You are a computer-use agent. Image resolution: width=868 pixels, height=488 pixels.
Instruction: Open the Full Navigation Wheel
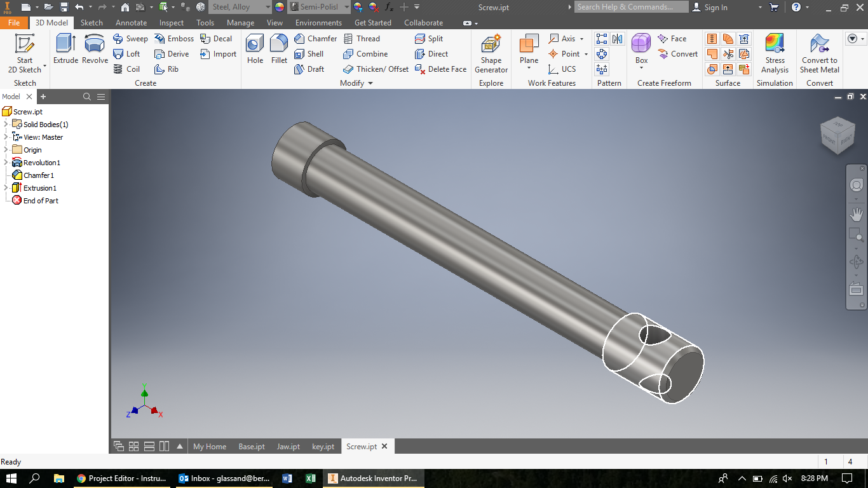(x=857, y=185)
